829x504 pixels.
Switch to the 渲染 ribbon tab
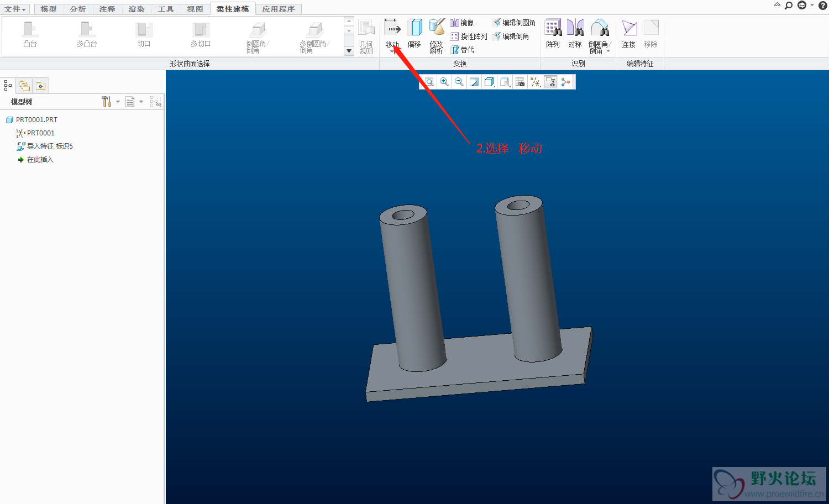(137, 9)
